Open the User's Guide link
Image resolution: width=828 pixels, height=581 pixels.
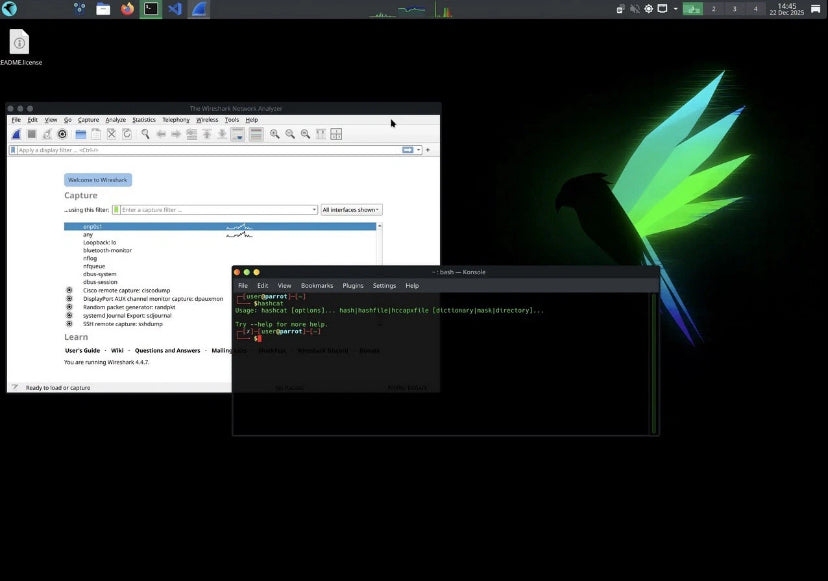82,350
